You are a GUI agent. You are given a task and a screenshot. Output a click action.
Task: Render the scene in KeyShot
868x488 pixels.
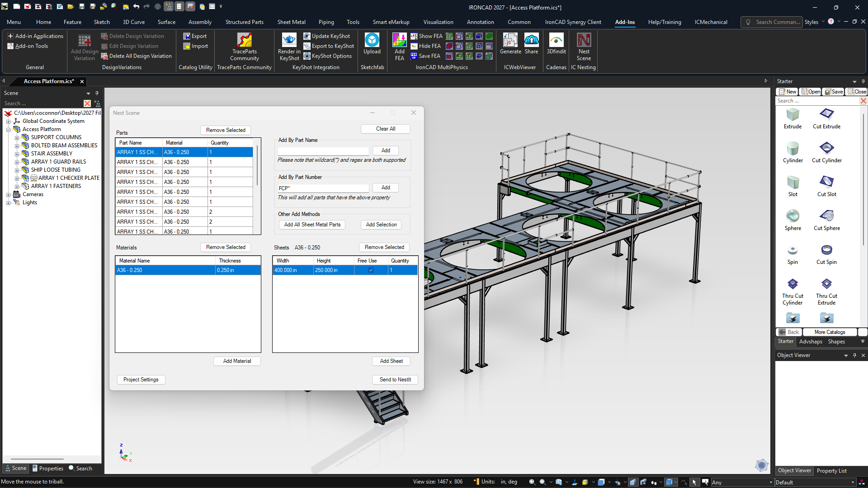pos(289,47)
